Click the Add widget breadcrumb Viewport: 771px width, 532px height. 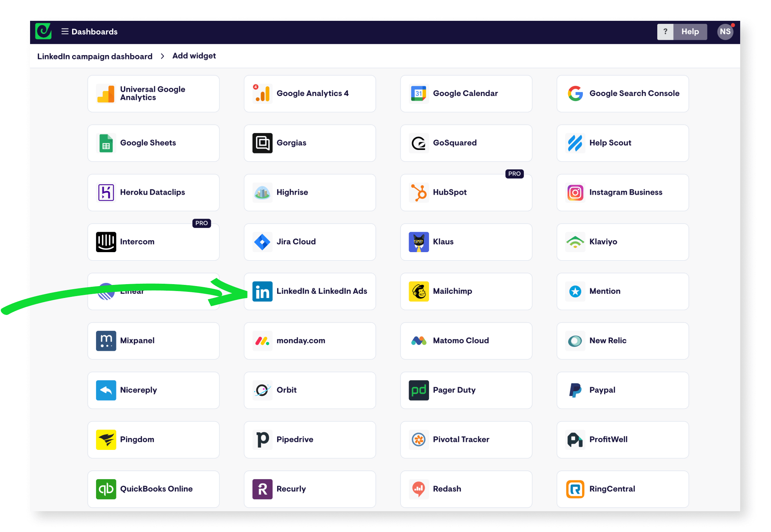(194, 56)
